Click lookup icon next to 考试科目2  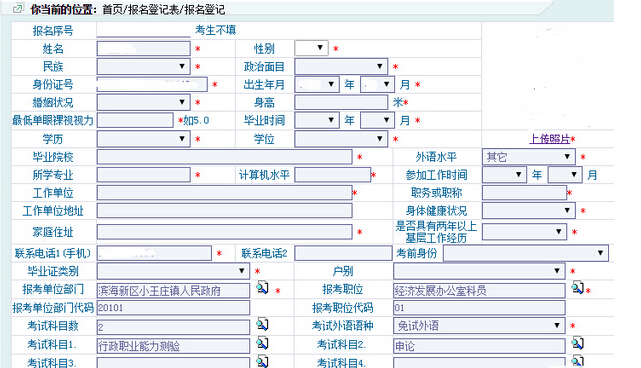coord(578,343)
